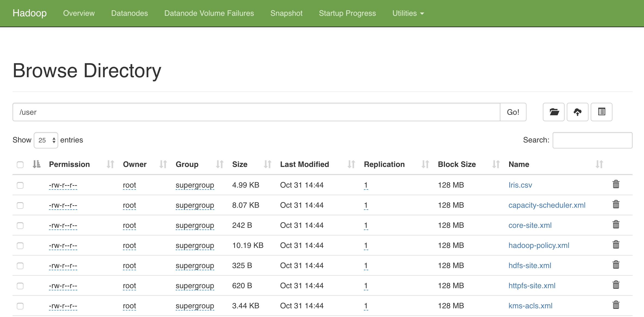This screenshot has width=644, height=317.
Task: Open the capacity-scheduler.xml file link
Action: (x=547, y=205)
